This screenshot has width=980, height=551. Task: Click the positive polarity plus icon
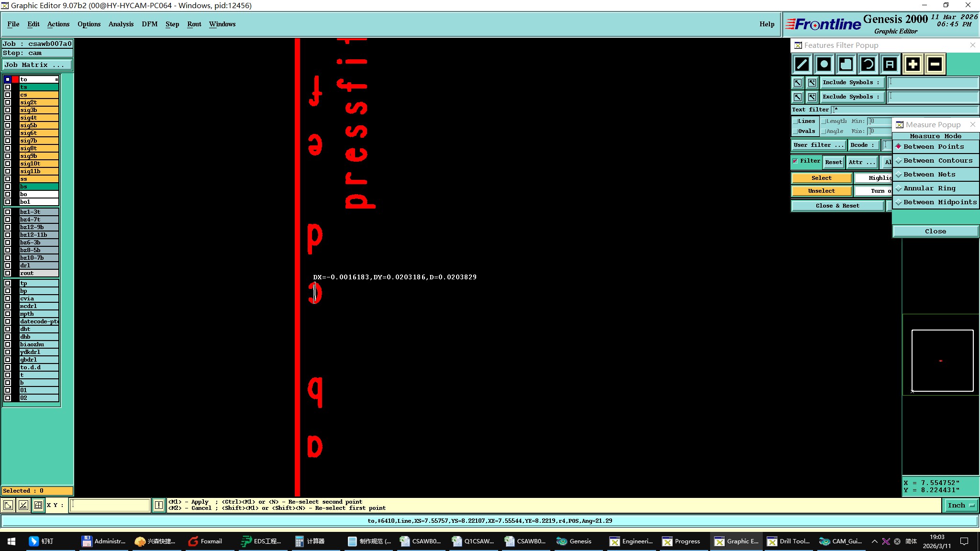913,64
